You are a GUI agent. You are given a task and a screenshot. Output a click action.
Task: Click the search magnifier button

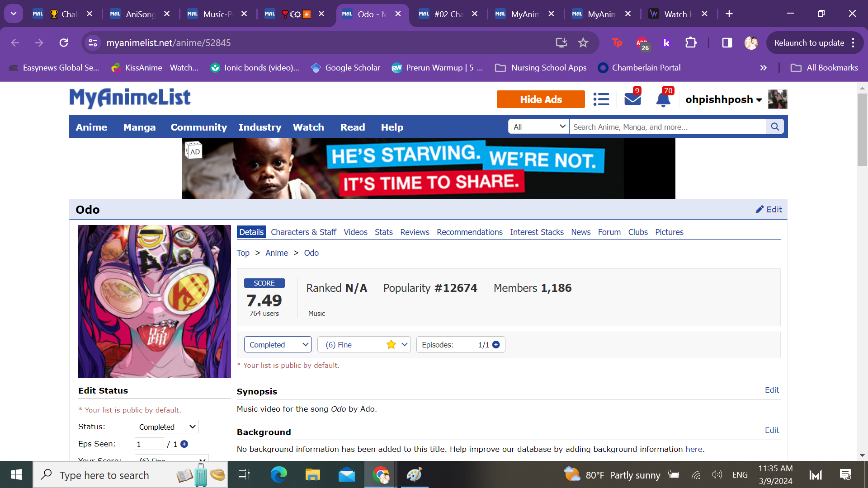775,127
